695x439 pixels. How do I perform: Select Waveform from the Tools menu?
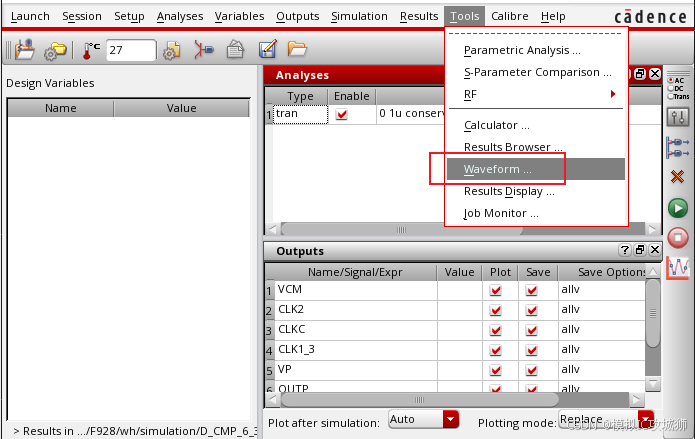pyautogui.click(x=536, y=169)
